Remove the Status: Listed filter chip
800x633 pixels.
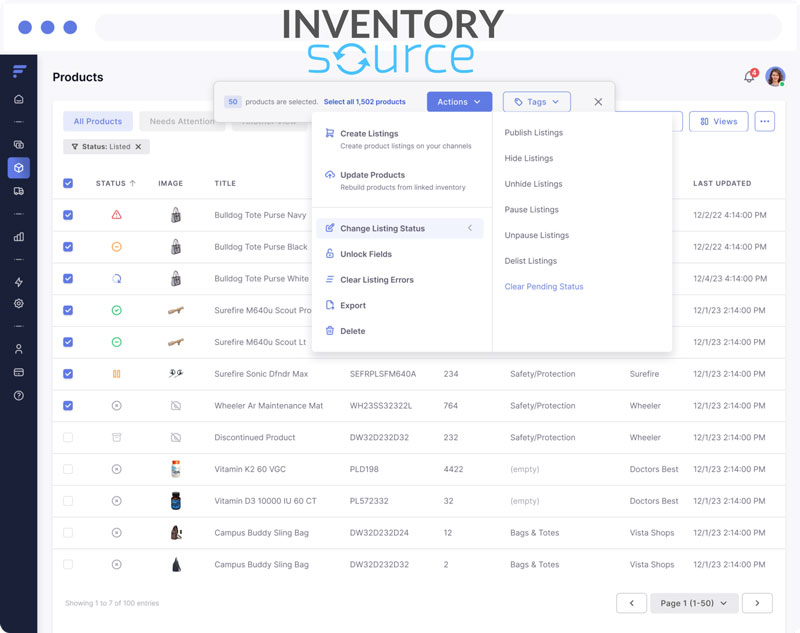click(138, 147)
